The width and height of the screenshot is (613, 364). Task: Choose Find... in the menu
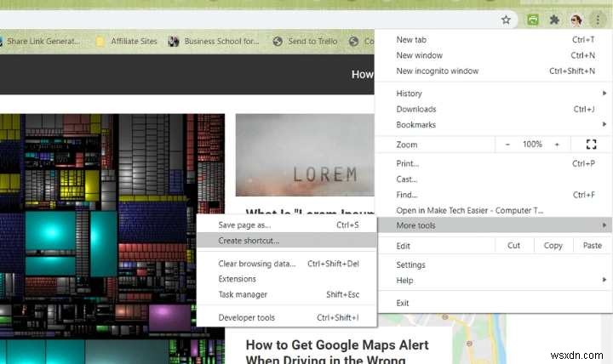493,195
